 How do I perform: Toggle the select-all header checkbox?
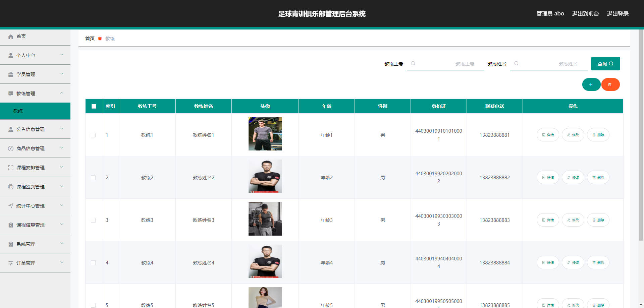tap(94, 106)
